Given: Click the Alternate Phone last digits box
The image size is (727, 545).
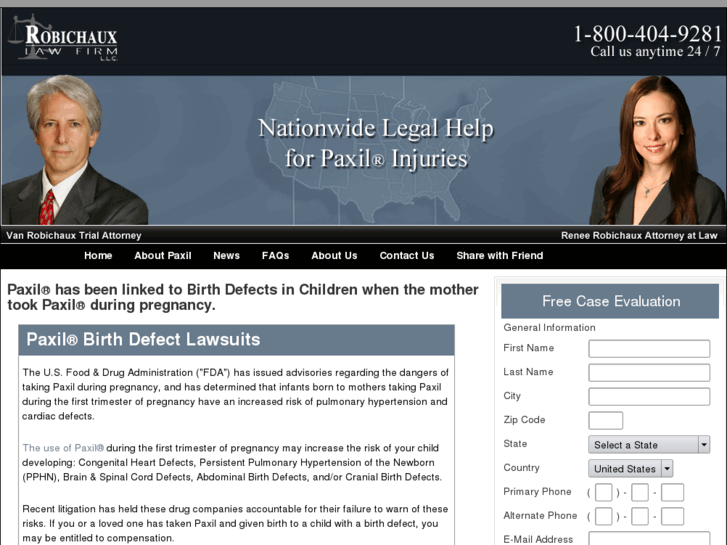Looking at the screenshot, I should tap(672, 516).
